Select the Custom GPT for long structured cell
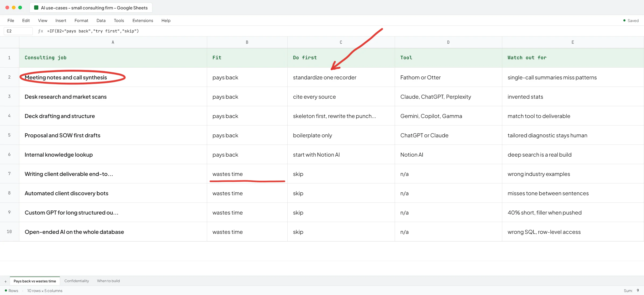This screenshot has width=644, height=295. coord(113,212)
